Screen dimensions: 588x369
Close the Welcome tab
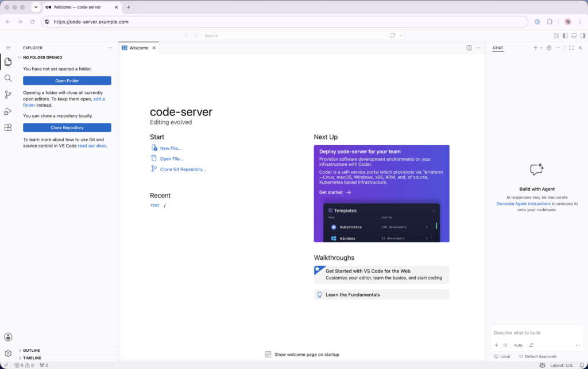154,48
